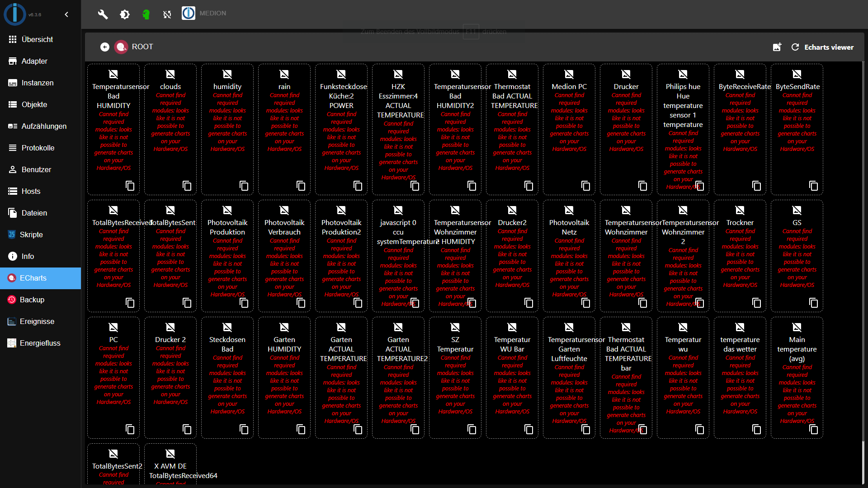Copy the SZ Temperatur chart preset
This screenshot has height=488, width=868.
coord(472,429)
